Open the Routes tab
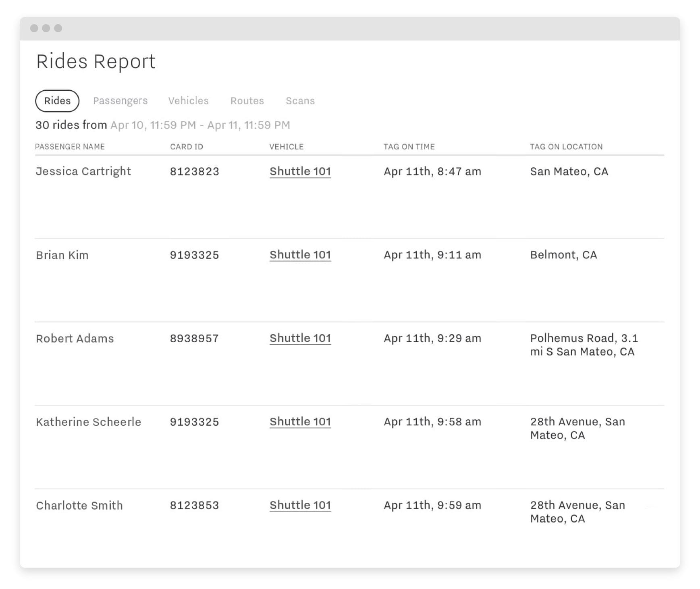Viewport: 700px width, 589px height. [247, 101]
